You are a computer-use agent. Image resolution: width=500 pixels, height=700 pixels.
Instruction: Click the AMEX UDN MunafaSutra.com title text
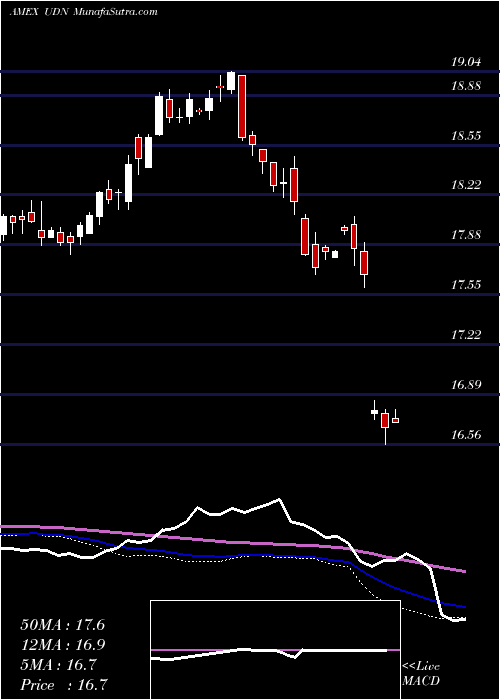83,12
